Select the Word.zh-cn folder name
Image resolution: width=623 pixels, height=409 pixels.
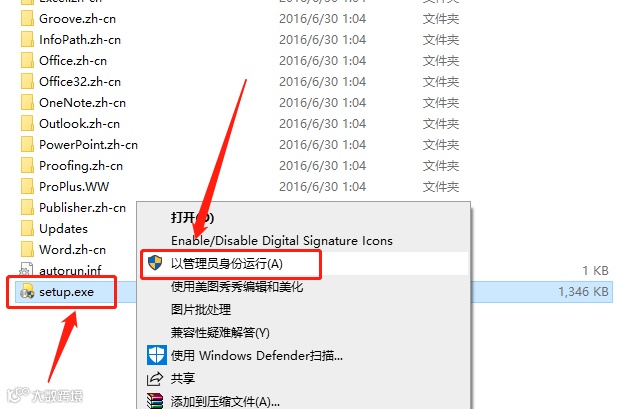click(x=72, y=250)
